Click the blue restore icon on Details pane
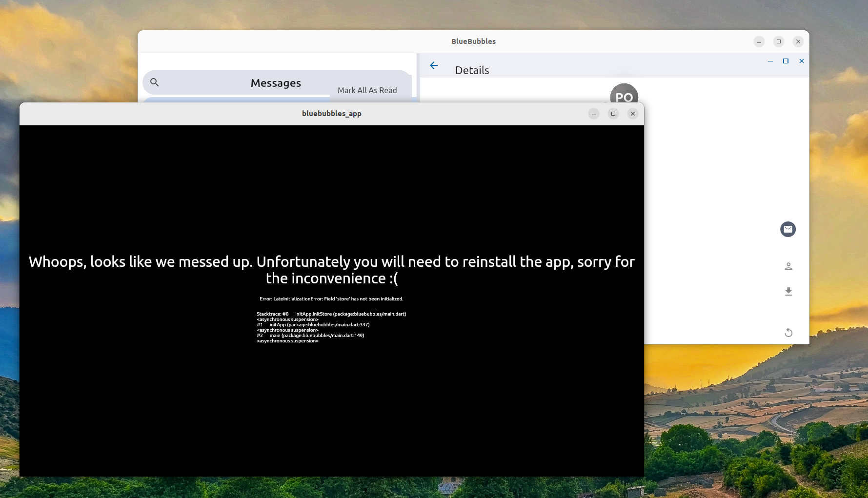The image size is (868, 498). pos(786,61)
